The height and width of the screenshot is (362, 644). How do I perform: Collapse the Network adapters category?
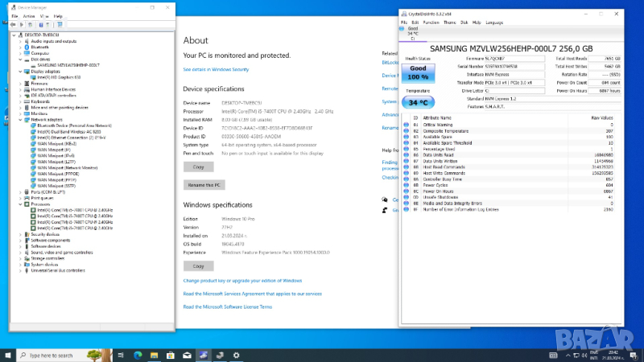pyautogui.click(x=20, y=119)
